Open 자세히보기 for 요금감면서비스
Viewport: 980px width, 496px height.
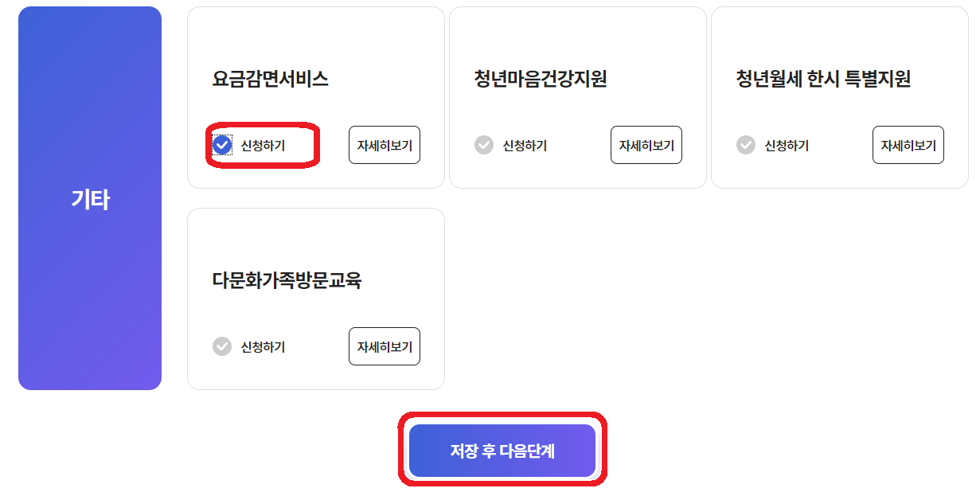[x=384, y=145]
